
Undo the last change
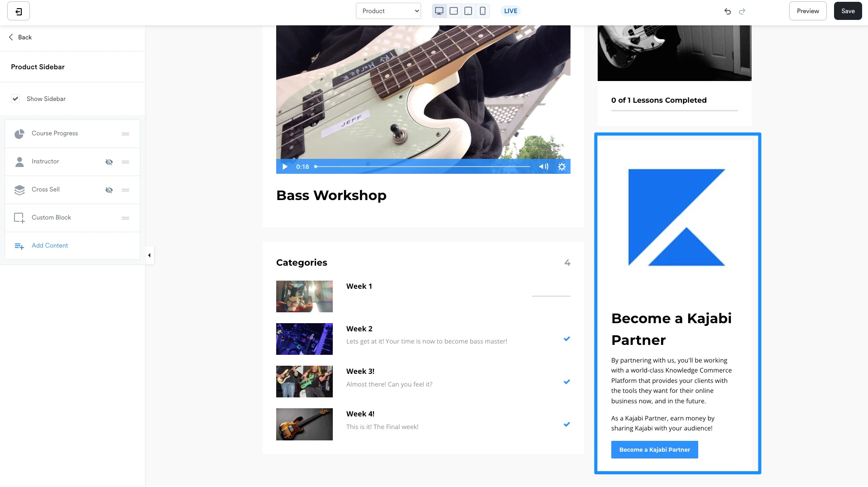(x=728, y=11)
